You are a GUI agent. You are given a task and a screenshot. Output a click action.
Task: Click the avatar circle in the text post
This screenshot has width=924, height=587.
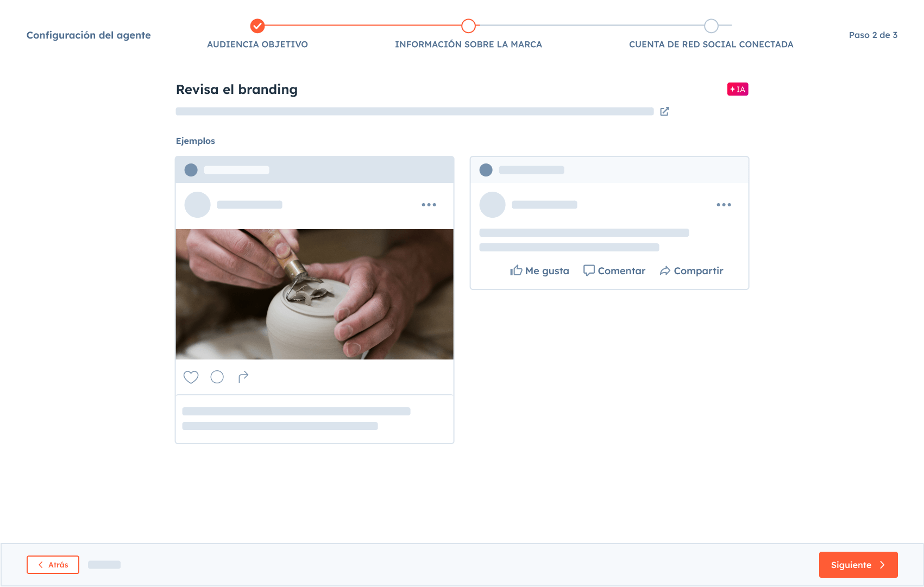(x=493, y=205)
